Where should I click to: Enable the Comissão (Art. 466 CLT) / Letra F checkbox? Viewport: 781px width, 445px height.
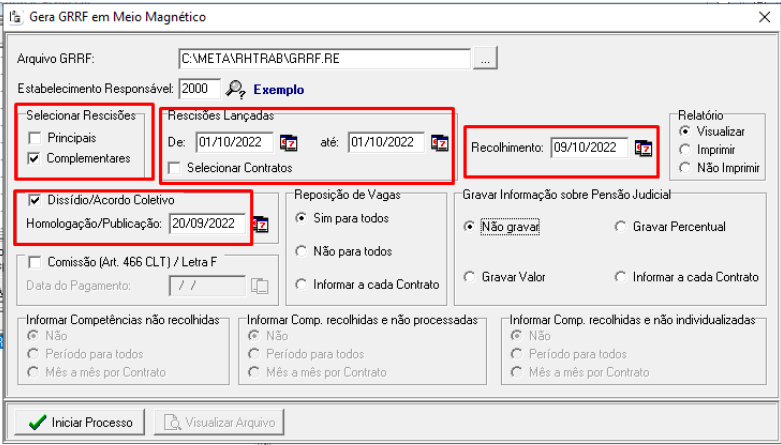[34, 262]
